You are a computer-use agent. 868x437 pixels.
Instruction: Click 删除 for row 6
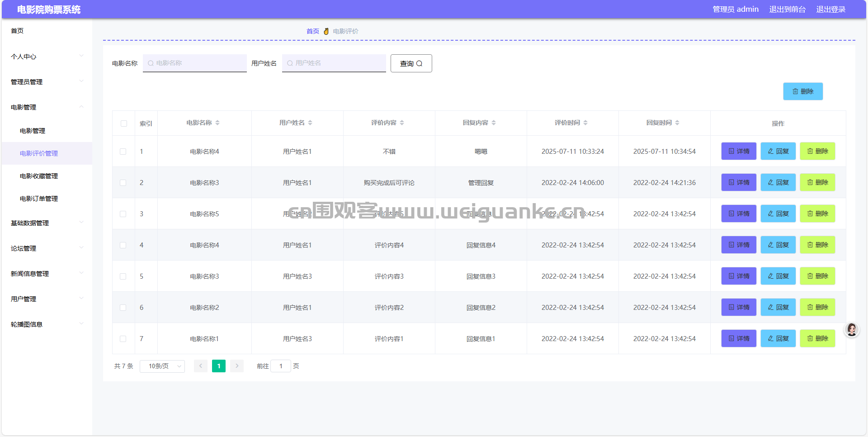pyautogui.click(x=817, y=307)
